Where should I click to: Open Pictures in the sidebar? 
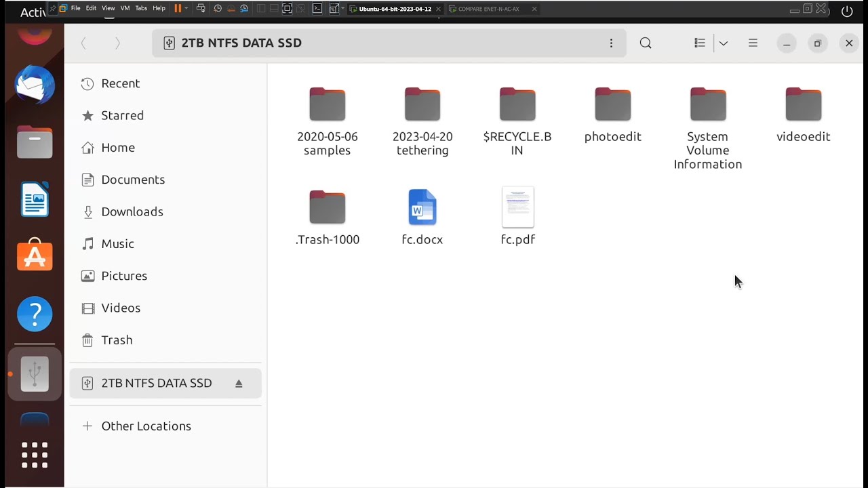point(165,276)
